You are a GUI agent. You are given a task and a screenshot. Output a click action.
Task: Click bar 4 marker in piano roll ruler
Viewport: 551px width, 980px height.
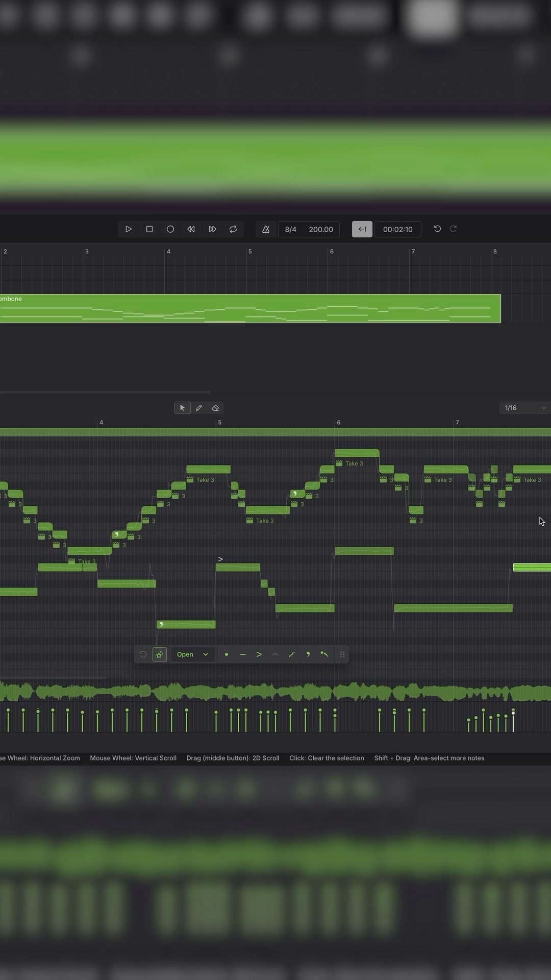click(x=101, y=423)
